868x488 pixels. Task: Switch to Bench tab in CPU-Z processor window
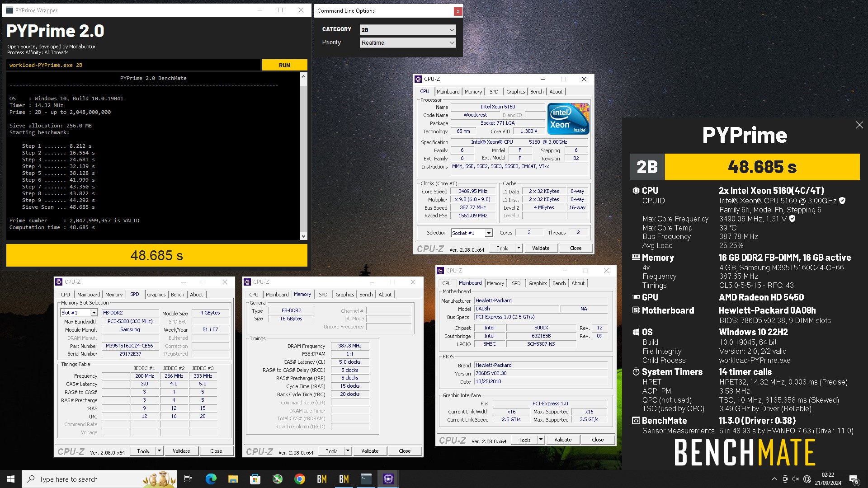click(x=537, y=92)
